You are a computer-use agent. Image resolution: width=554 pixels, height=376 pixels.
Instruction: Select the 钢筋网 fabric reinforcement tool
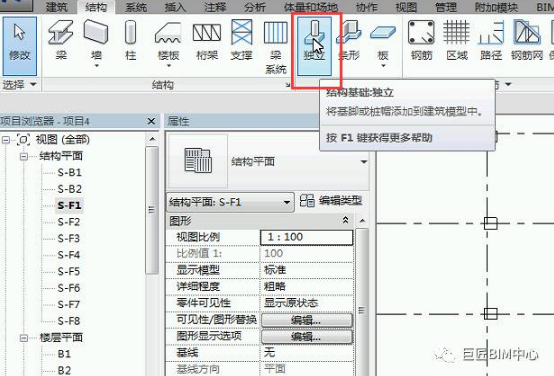527,41
